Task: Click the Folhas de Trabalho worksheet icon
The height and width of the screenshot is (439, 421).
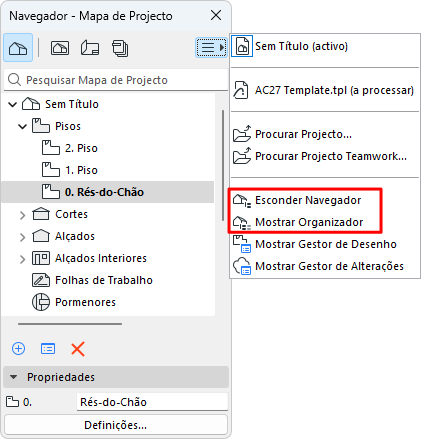Action: [x=41, y=280]
